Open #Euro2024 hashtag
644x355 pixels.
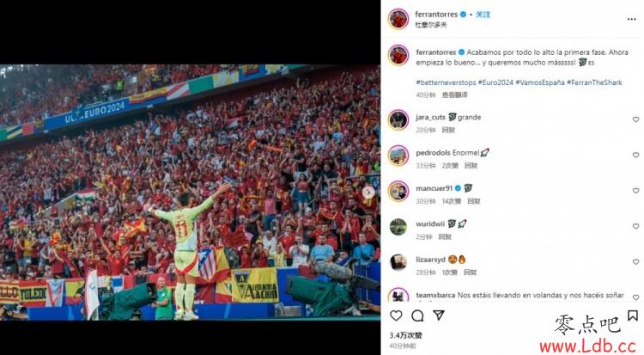coord(495,83)
